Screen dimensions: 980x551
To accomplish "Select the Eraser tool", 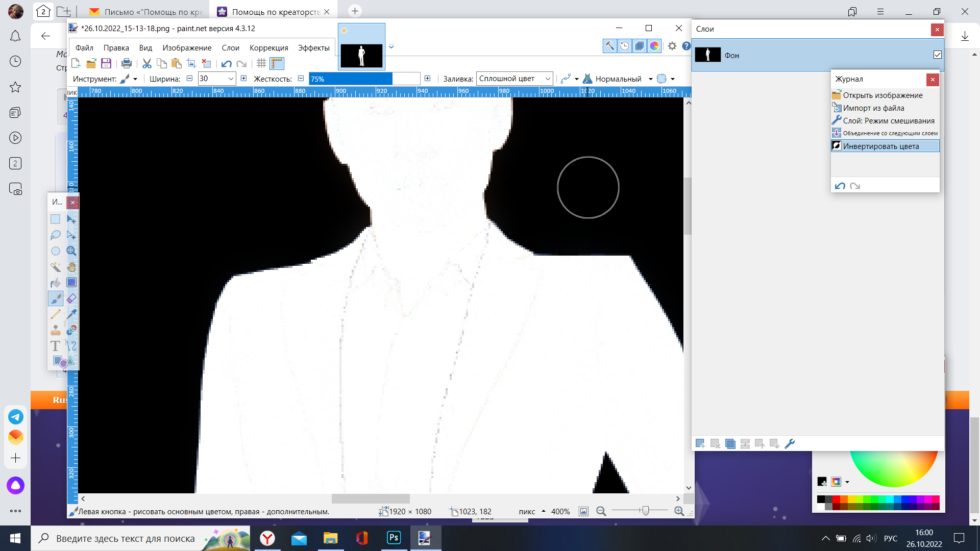I will coord(71,298).
